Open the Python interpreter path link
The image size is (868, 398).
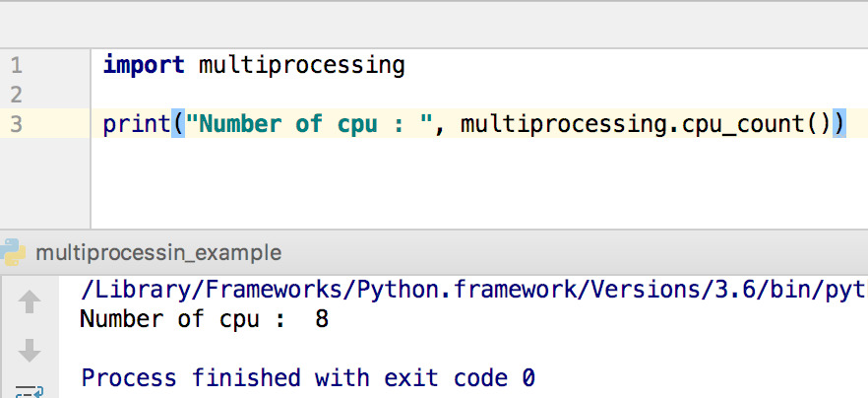pos(474,290)
